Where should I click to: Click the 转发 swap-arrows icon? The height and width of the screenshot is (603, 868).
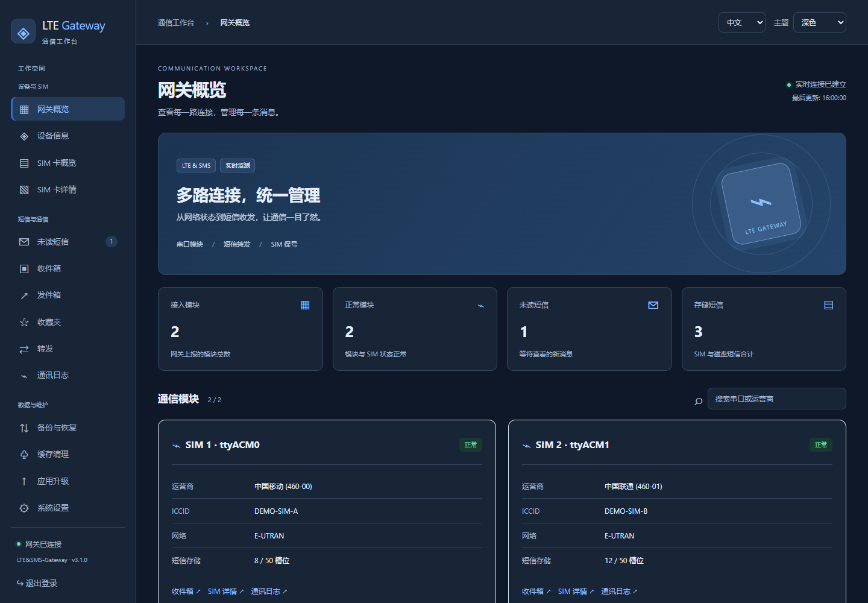pos(24,349)
